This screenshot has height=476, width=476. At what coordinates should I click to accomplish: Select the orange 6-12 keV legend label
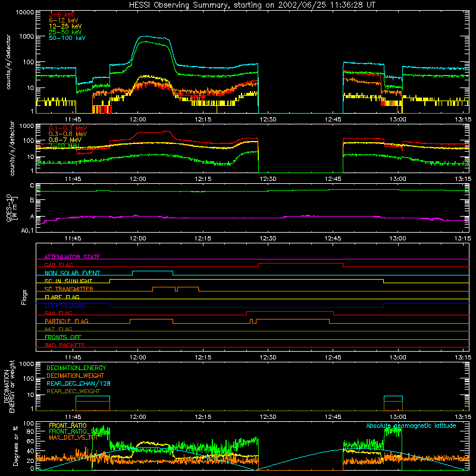point(64,20)
